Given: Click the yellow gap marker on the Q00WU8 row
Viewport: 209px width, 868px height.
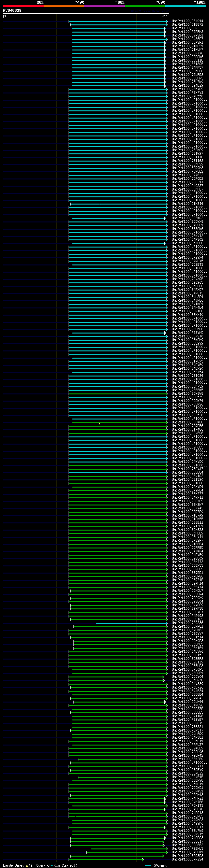Looking at the screenshot, I should click(99, 423).
